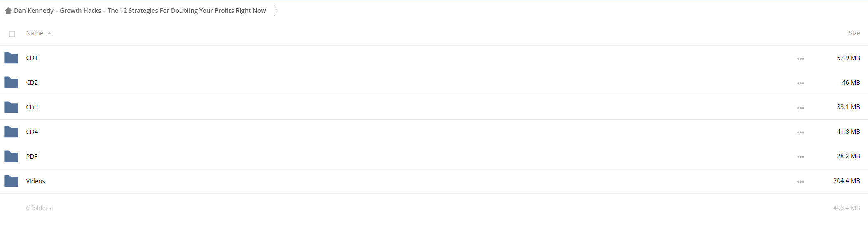
Task: Open the CD3 folder icon
Action: pos(11,107)
